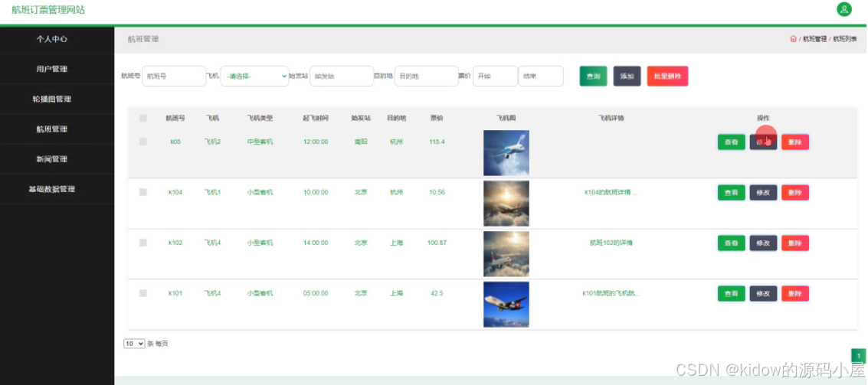Image resolution: width=868 pixels, height=385 pixels.
Task: Click 删除 button for flight k104
Action: point(794,192)
